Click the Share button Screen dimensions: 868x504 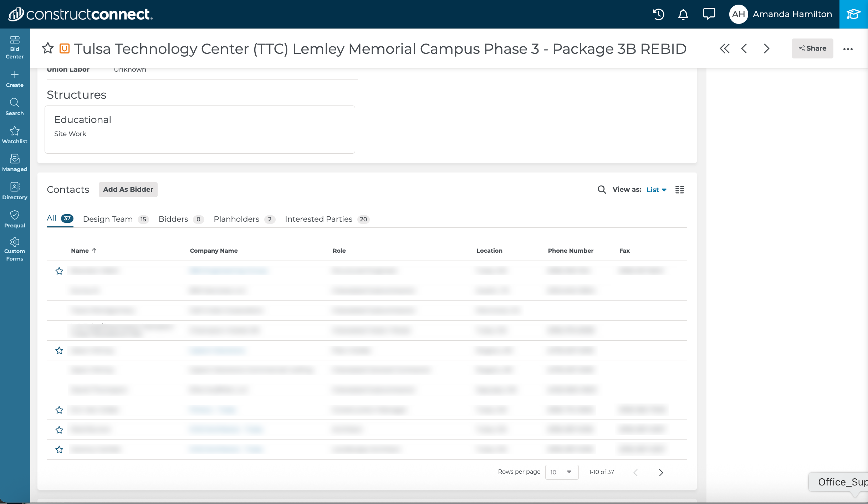pos(812,48)
